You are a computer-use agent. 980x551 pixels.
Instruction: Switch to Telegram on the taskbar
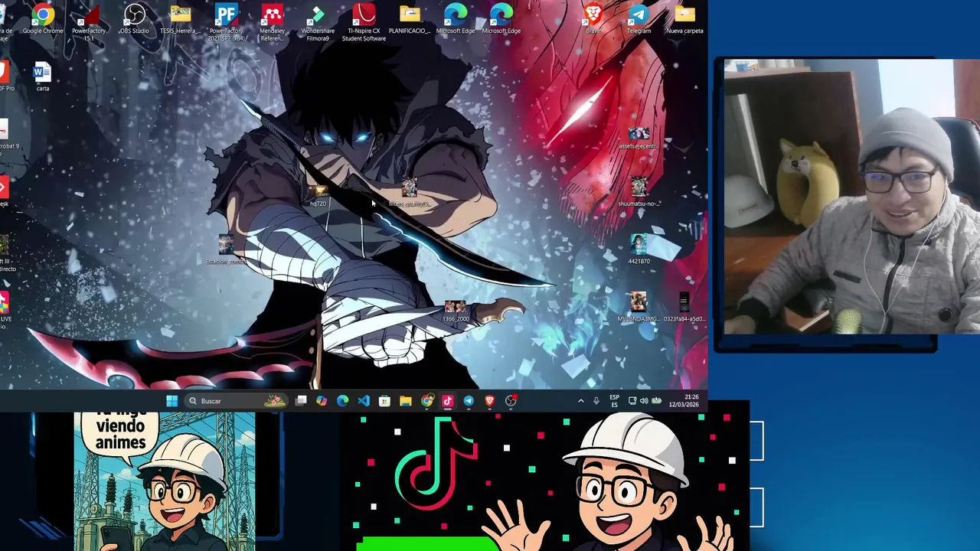pyautogui.click(x=469, y=401)
